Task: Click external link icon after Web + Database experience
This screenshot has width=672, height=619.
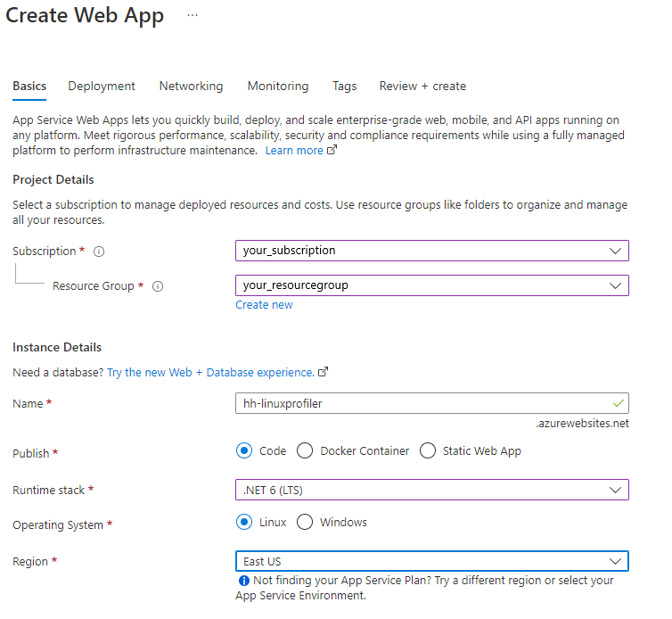Action: pyautogui.click(x=323, y=372)
